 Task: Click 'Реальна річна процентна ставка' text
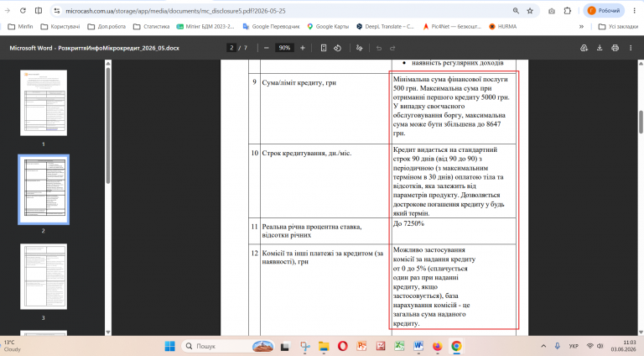point(312,227)
